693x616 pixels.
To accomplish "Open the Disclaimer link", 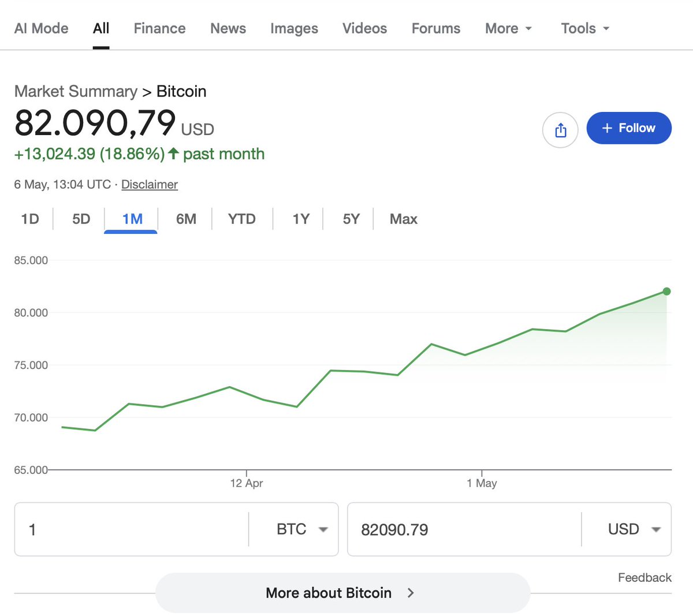I will click(150, 184).
